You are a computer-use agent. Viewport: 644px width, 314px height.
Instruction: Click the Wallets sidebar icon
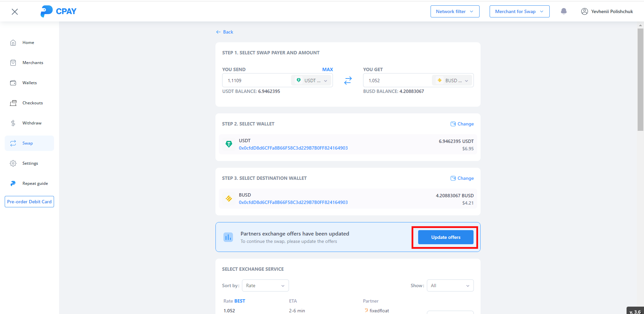tap(13, 83)
